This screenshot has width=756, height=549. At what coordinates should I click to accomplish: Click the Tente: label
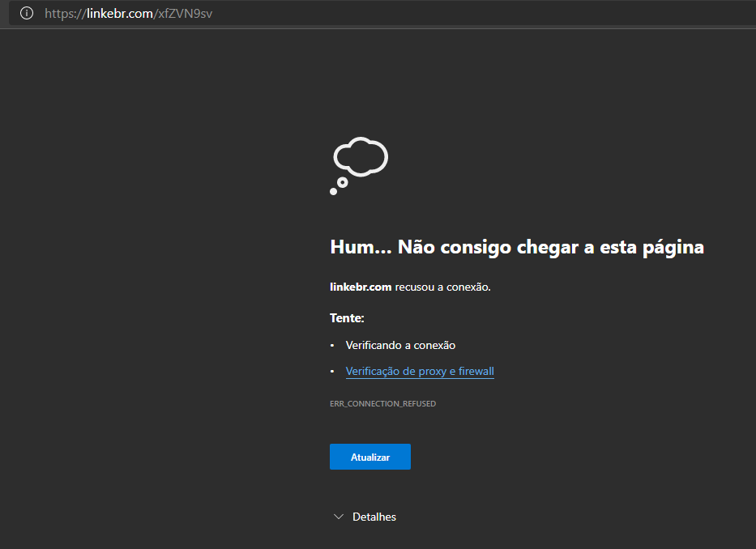coord(347,318)
